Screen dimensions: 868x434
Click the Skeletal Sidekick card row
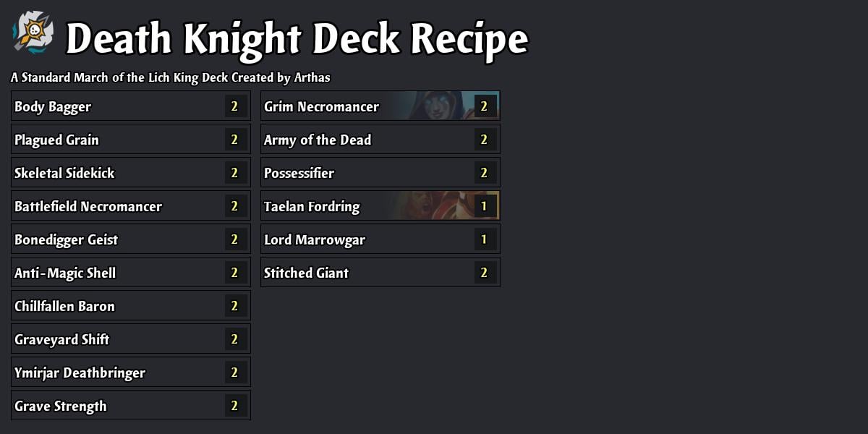[109, 172]
